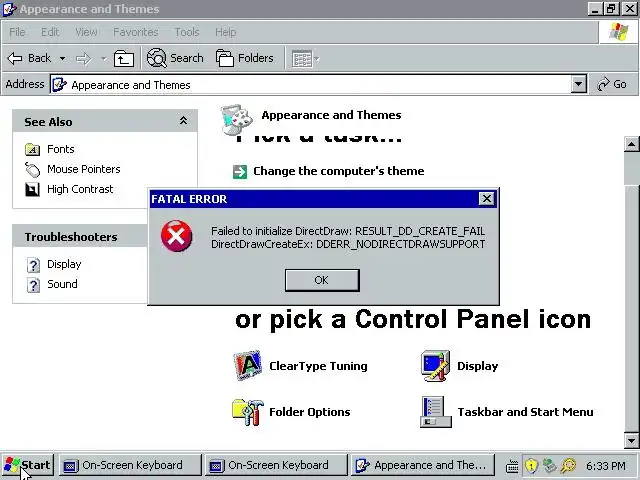
Task: Open the Favorites menu
Action: coord(136,32)
